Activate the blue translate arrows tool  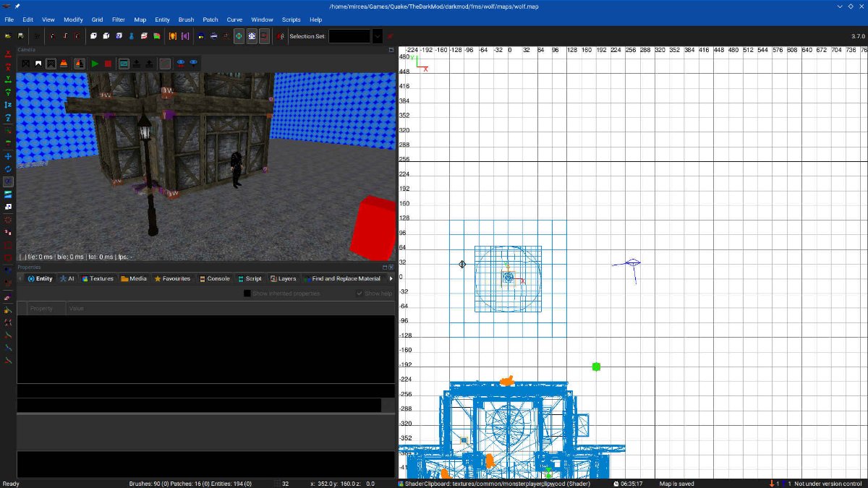click(x=8, y=155)
